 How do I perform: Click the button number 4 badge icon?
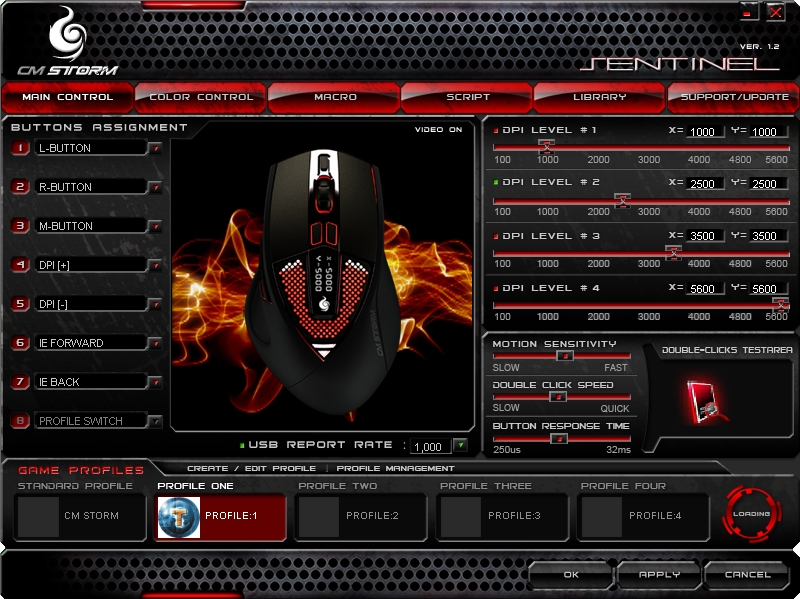pos(20,265)
